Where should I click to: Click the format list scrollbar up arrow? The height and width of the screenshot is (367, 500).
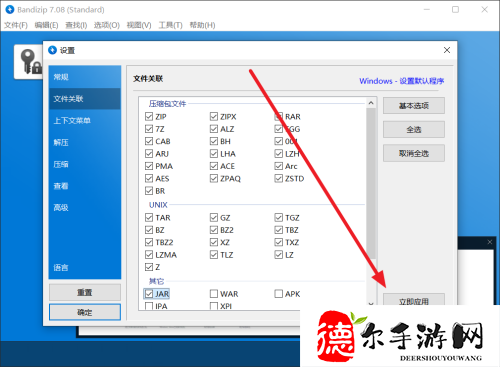pyautogui.click(x=371, y=103)
